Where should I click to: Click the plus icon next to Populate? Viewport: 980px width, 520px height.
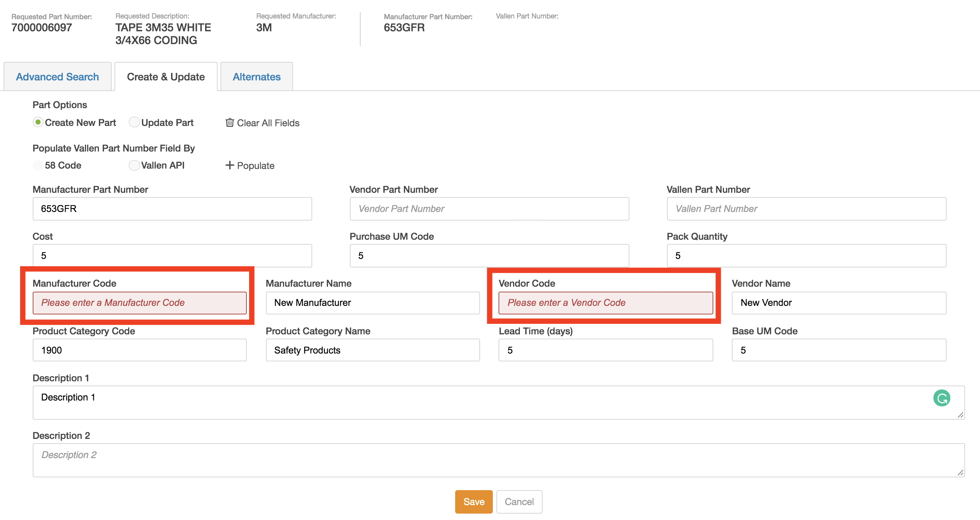pos(229,165)
